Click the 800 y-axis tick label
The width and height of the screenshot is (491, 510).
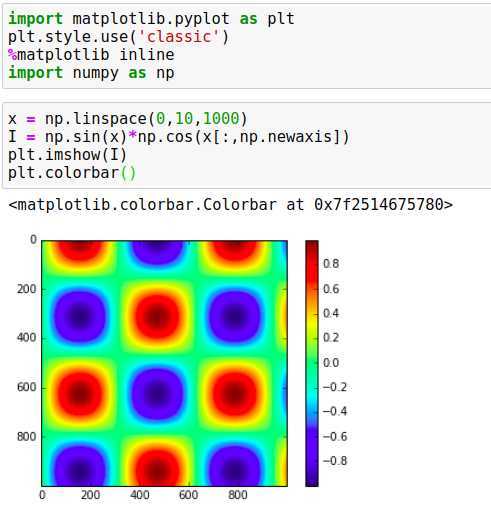coord(27,437)
